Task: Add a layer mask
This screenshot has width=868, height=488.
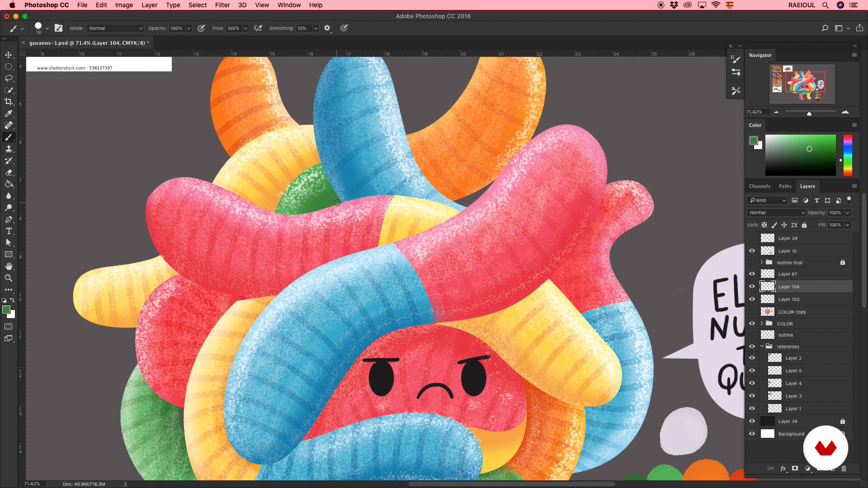Action: click(x=795, y=469)
